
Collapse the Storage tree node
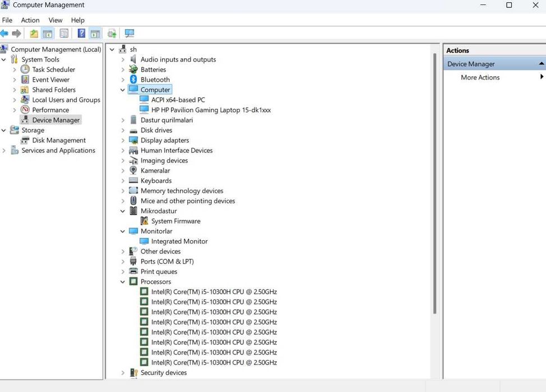pyautogui.click(x=4, y=130)
